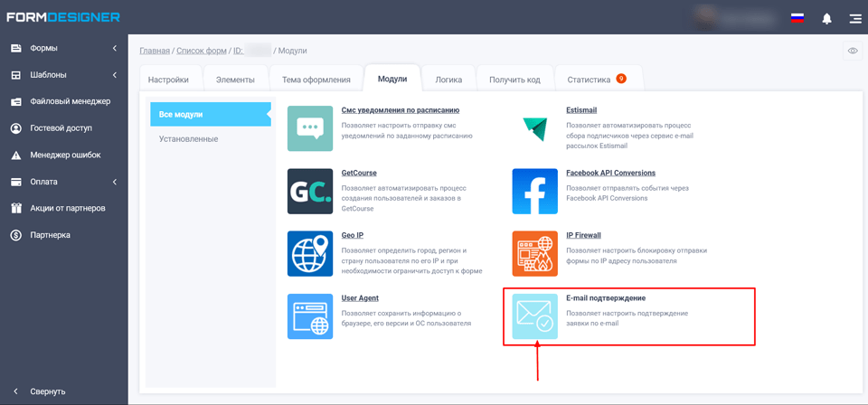Expand the Оплата sidebar menu
The width and height of the screenshot is (868, 405).
pyautogui.click(x=63, y=182)
